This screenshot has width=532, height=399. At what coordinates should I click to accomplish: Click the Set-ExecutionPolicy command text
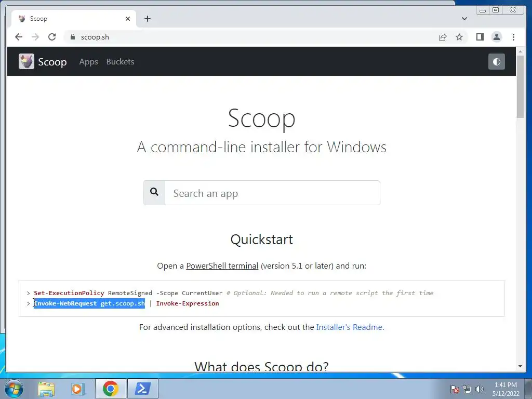tap(69, 293)
